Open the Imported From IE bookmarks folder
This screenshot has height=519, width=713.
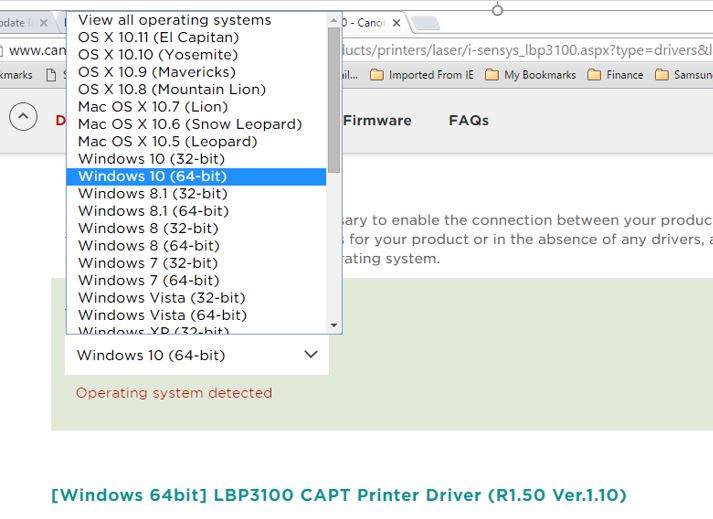(421, 75)
